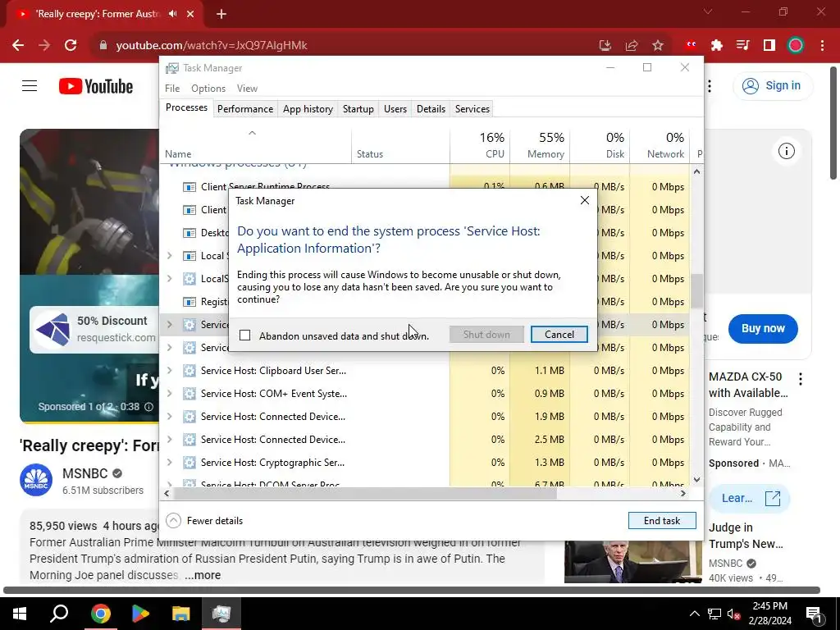Select Service Host: COM+ Event Syste... process icon
Screen dimensions: 840x630
coord(189,393)
